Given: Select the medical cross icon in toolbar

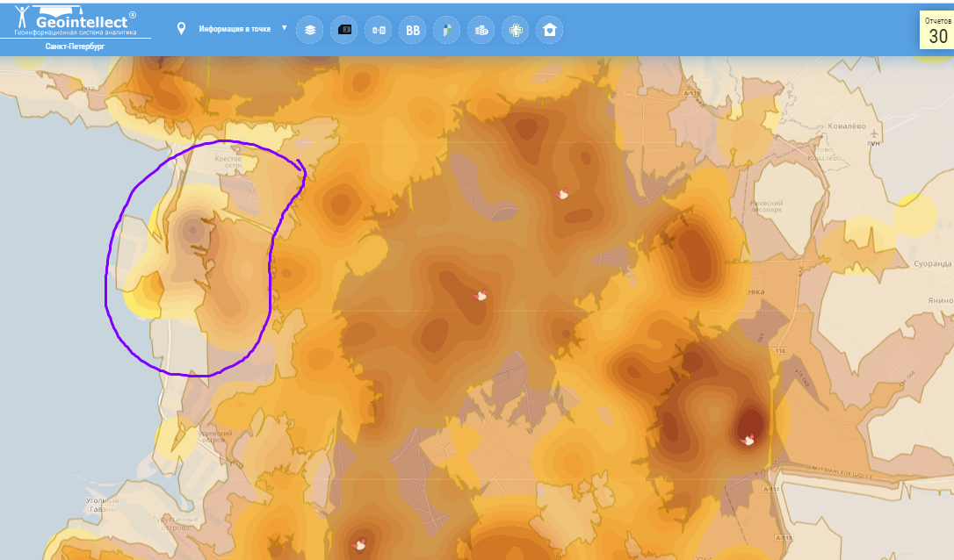Looking at the screenshot, I should [516, 30].
